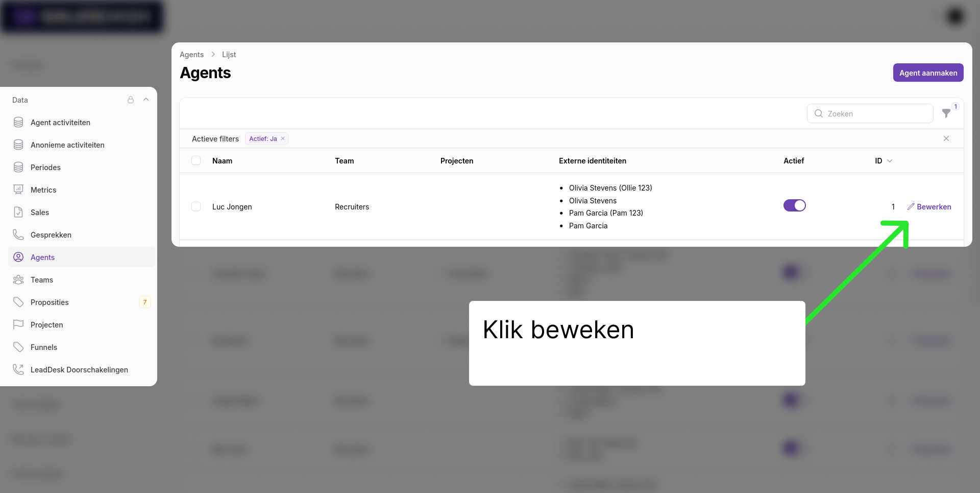
Task: Click the Metrics presentation chart icon
Action: pos(18,190)
